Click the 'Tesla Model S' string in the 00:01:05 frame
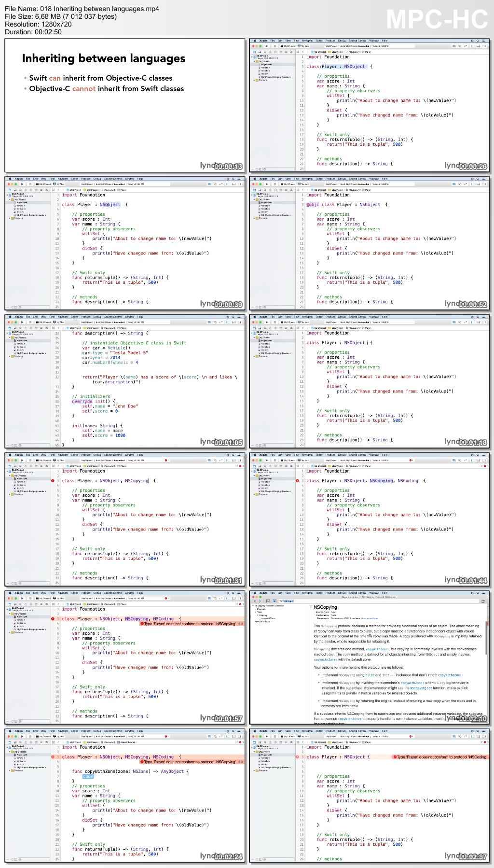The image size is (494, 868). [129, 352]
